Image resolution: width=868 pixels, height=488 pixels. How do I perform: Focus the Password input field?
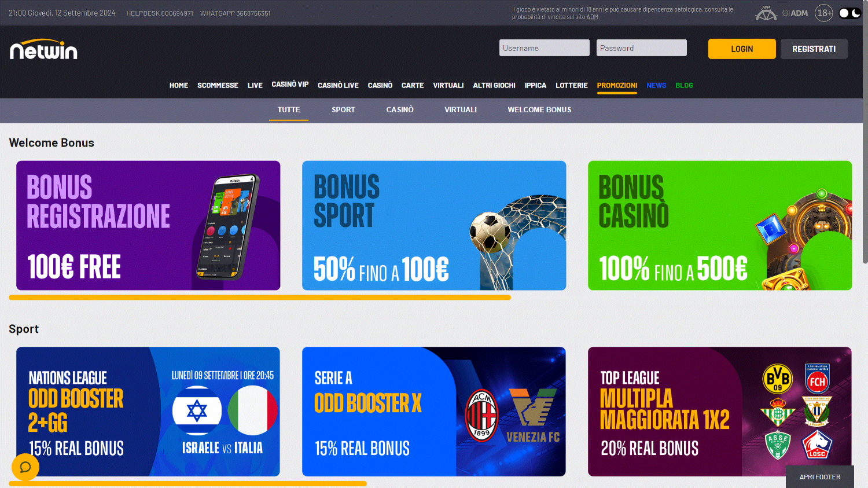click(642, 48)
